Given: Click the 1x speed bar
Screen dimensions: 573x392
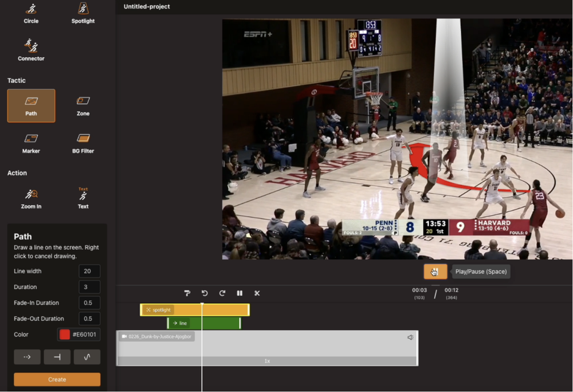Looking at the screenshot, I should coord(267,361).
